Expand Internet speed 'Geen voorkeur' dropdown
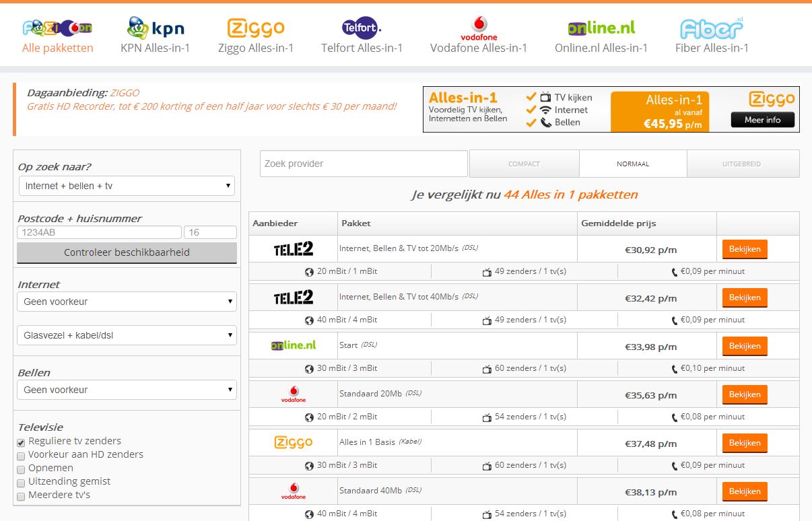 (x=127, y=302)
